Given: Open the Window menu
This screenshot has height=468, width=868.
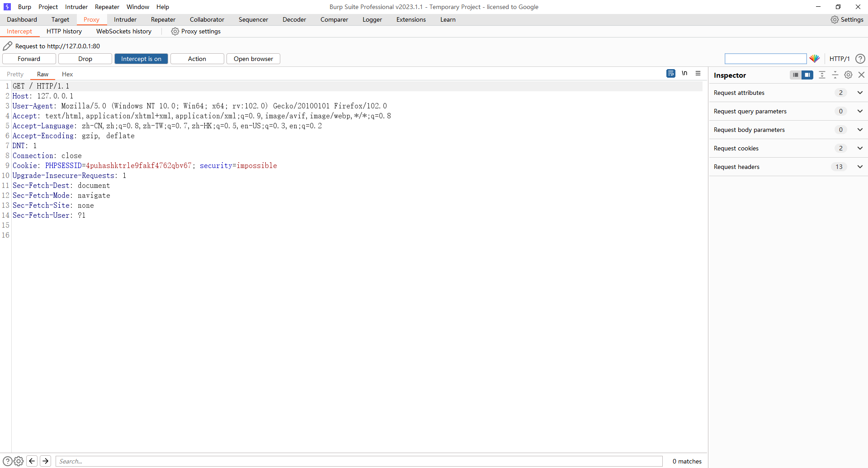Looking at the screenshot, I should (x=138, y=7).
